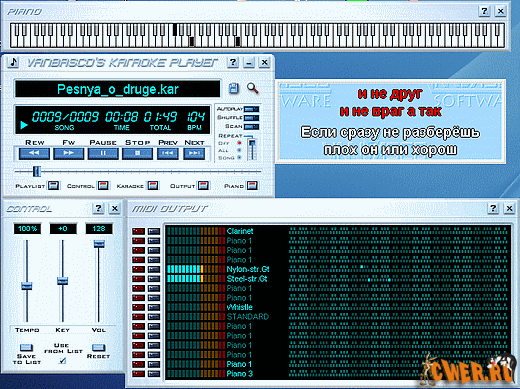The height and width of the screenshot is (389, 520).
Task: Rewind the song with the Rew button
Action: point(34,153)
